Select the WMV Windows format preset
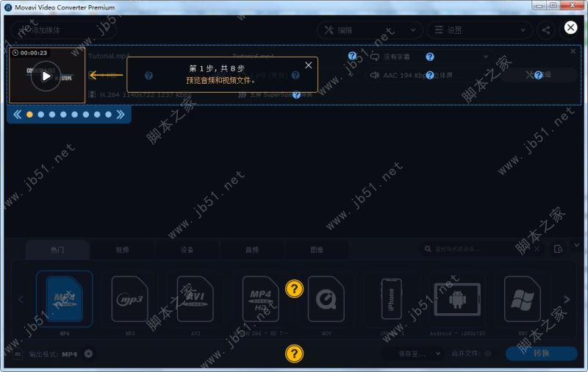588x372 pixels. coord(523,299)
